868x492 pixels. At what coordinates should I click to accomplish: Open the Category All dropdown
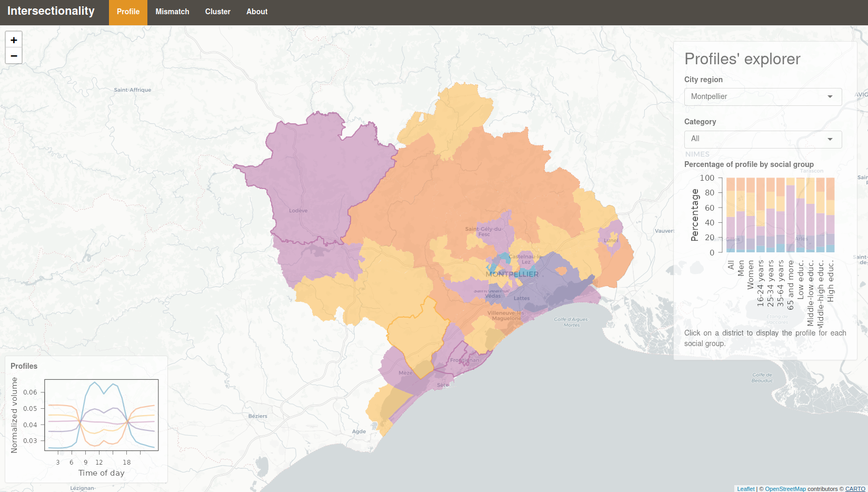763,139
